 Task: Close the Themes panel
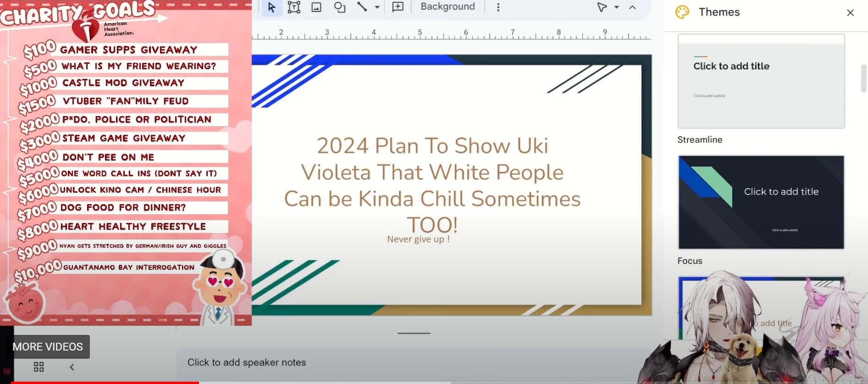tap(850, 13)
